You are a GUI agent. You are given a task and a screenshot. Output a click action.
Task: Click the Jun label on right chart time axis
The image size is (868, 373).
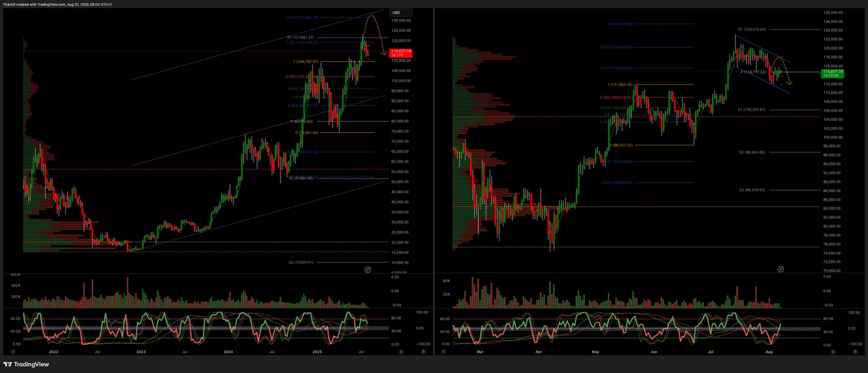point(653,351)
